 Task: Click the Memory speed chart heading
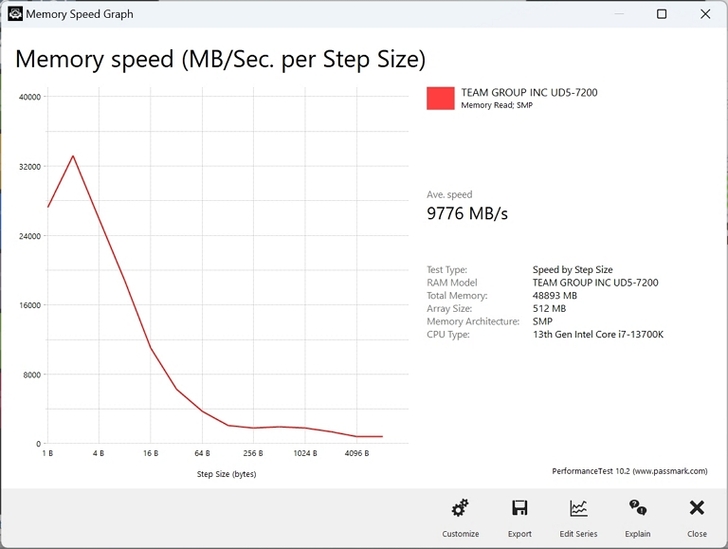coord(221,59)
